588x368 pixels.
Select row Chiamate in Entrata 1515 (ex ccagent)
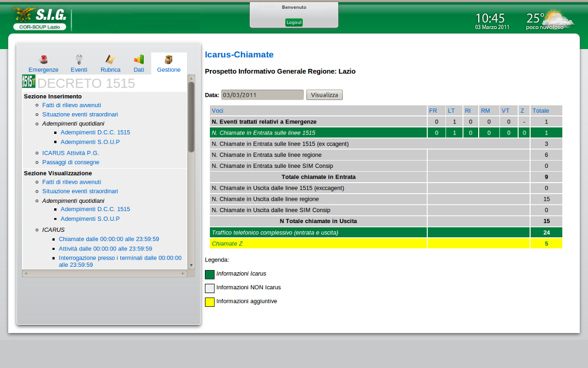[386, 144]
